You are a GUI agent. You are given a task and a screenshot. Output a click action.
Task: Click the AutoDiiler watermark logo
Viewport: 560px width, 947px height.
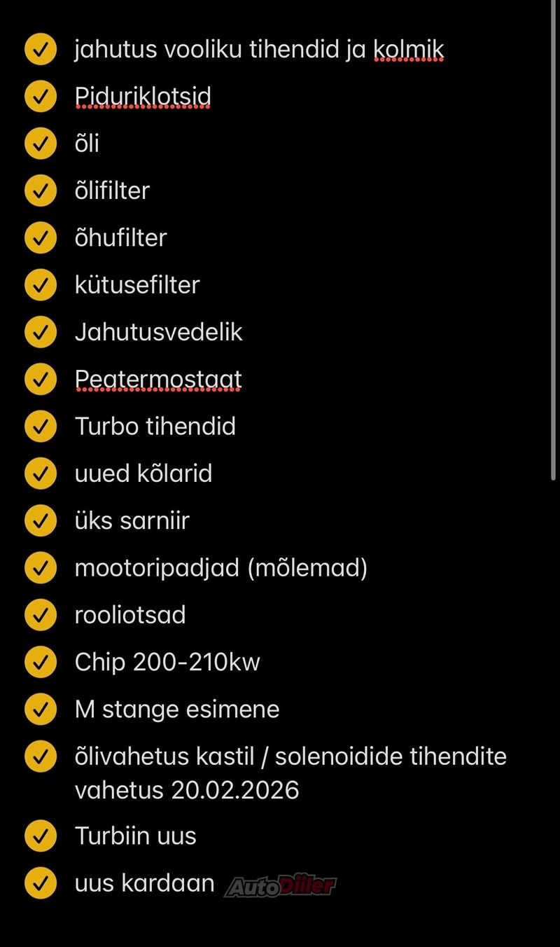point(280,886)
